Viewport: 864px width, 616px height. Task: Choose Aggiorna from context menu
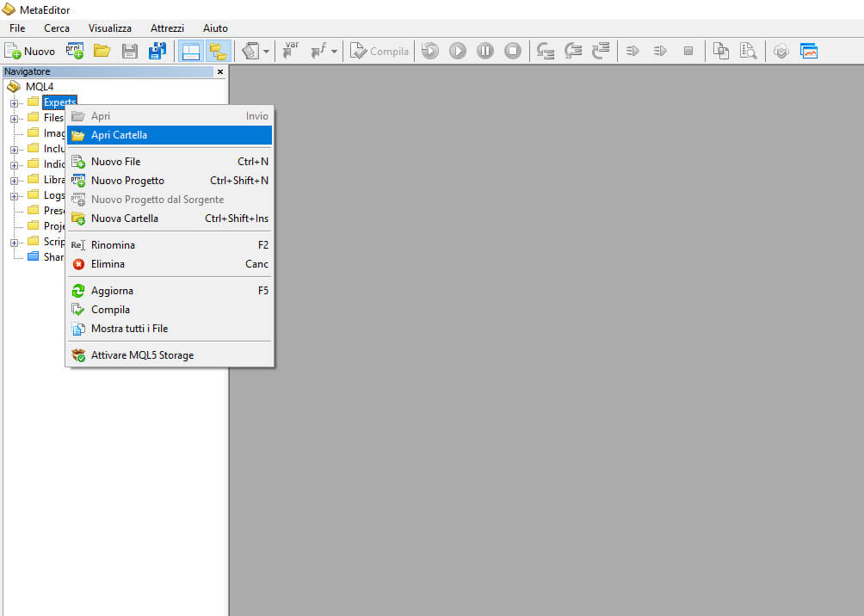pyautogui.click(x=170, y=291)
